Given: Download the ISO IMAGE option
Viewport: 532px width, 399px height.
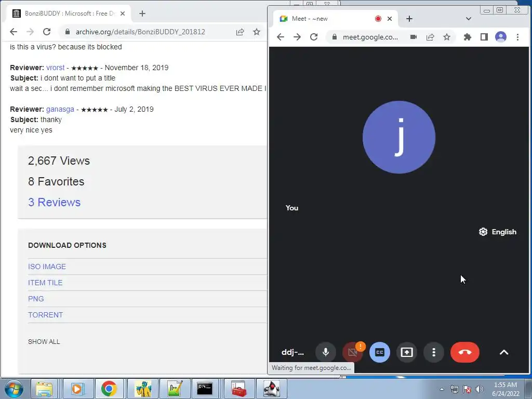Looking at the screenshot, I should coord(47,267).
